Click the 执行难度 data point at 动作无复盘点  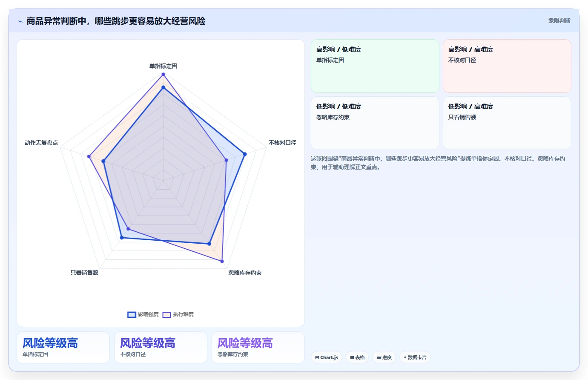point(89,157)
